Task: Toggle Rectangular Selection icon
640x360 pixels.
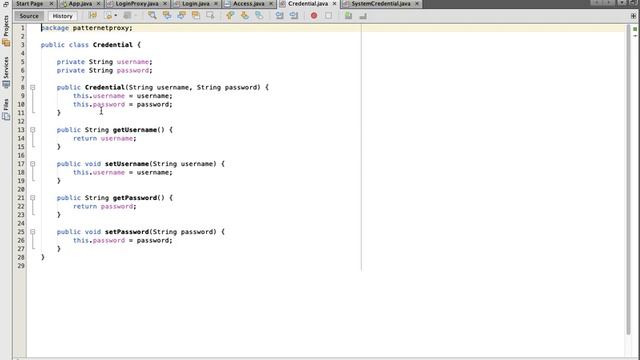Action: 210,16
